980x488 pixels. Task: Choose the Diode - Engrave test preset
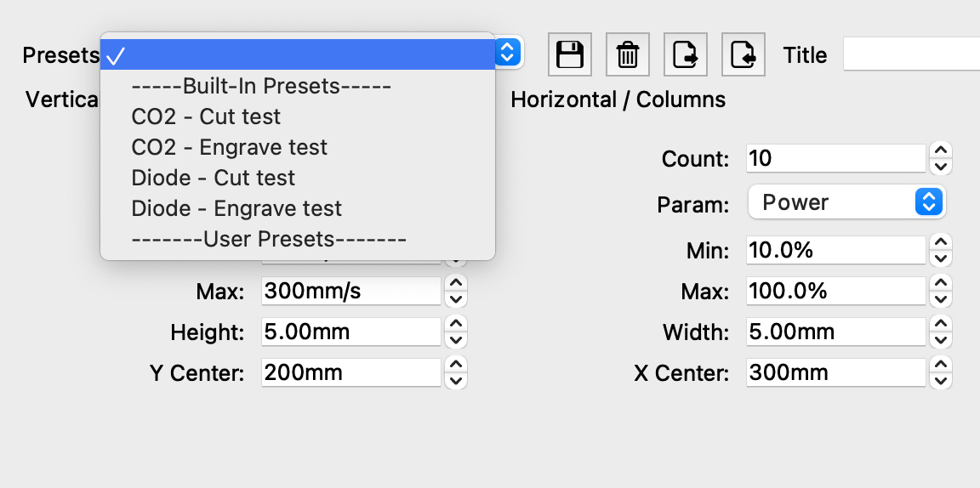(236, 208)
